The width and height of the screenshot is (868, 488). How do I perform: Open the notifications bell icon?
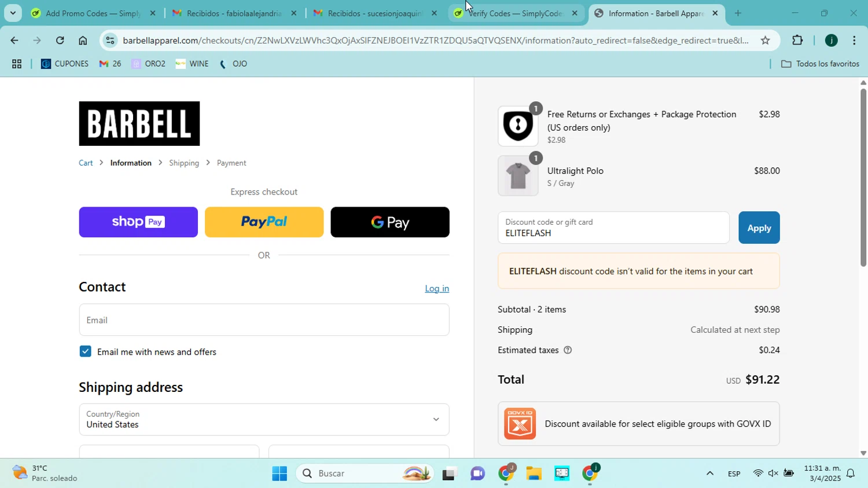tap(851, 474)
